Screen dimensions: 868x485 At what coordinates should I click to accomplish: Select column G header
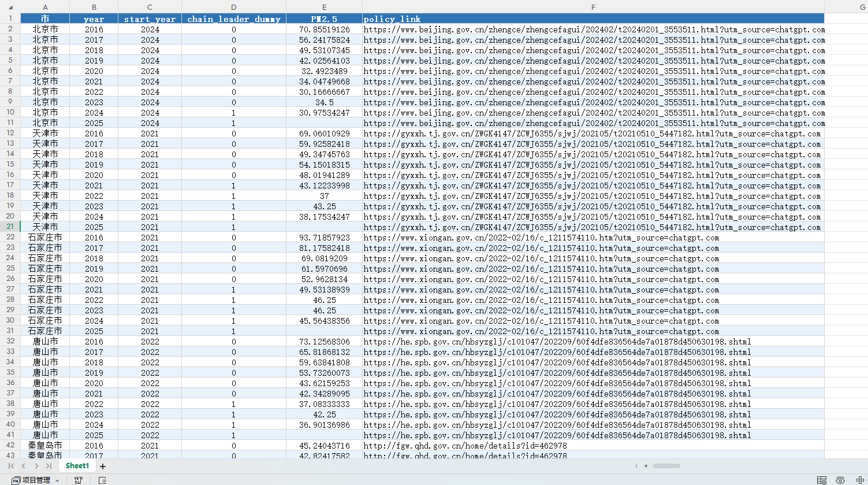point(845,7)
